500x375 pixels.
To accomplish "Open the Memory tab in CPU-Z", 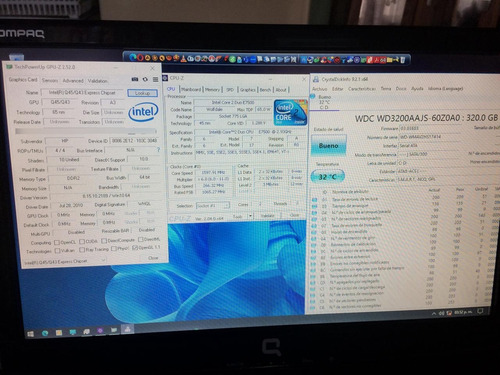I will click(212, 89).
